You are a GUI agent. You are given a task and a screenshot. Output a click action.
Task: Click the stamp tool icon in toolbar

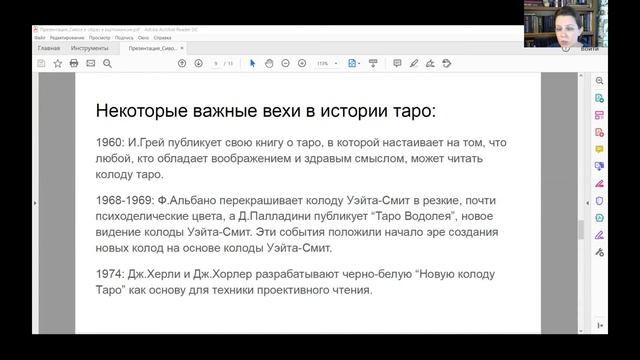[x=447, y=63]
